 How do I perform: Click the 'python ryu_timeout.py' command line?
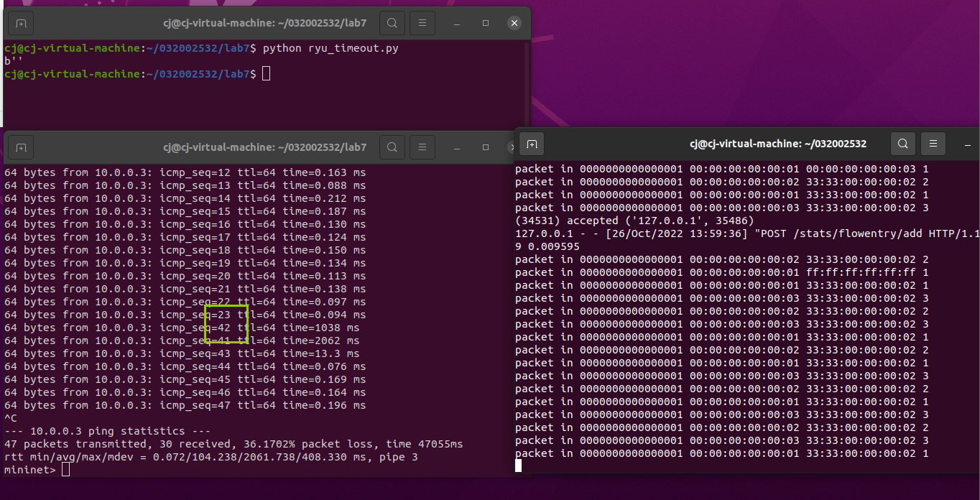pyautogui.click(x=330, y=49)
